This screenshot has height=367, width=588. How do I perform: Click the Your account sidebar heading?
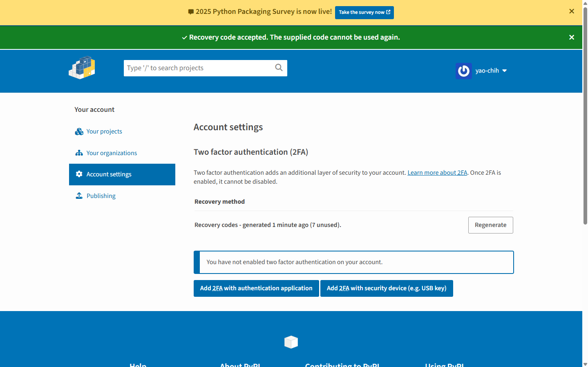(x=94, y=109)
